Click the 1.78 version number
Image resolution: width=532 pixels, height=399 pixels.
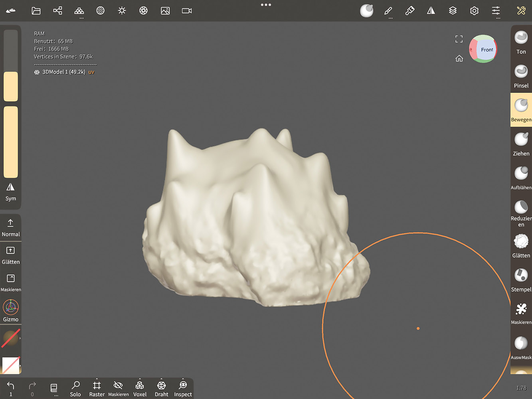(521, 388)
